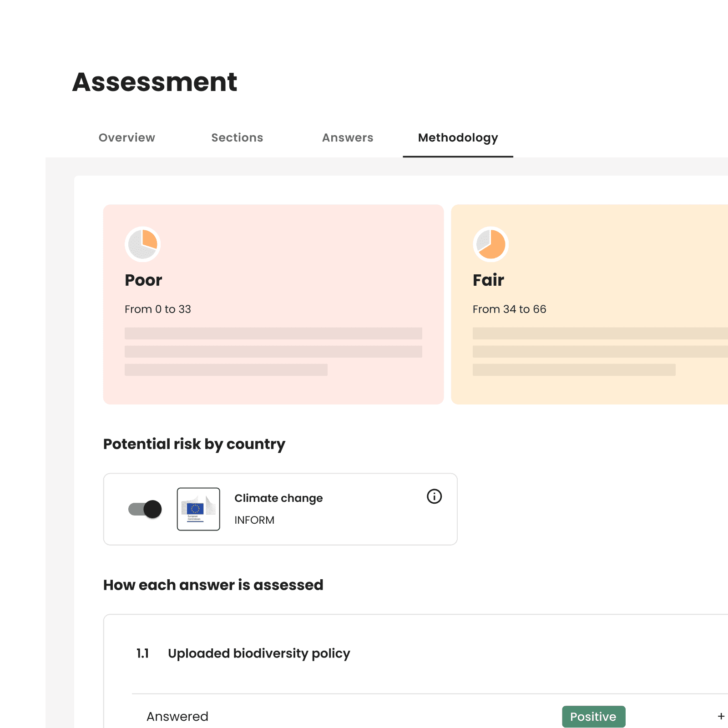Click the INFORM source label
728x728 pixels.
(254, 520)
